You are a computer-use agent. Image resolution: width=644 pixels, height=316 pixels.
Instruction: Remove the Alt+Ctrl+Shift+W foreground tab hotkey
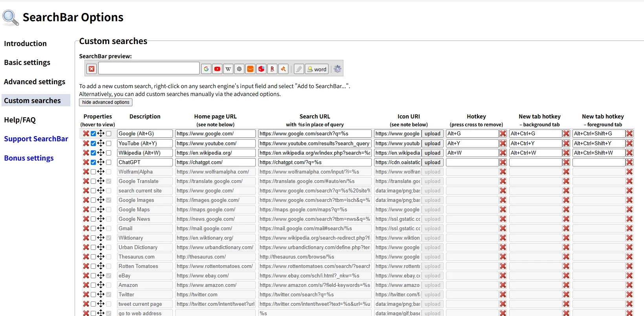tap(629, 153)
